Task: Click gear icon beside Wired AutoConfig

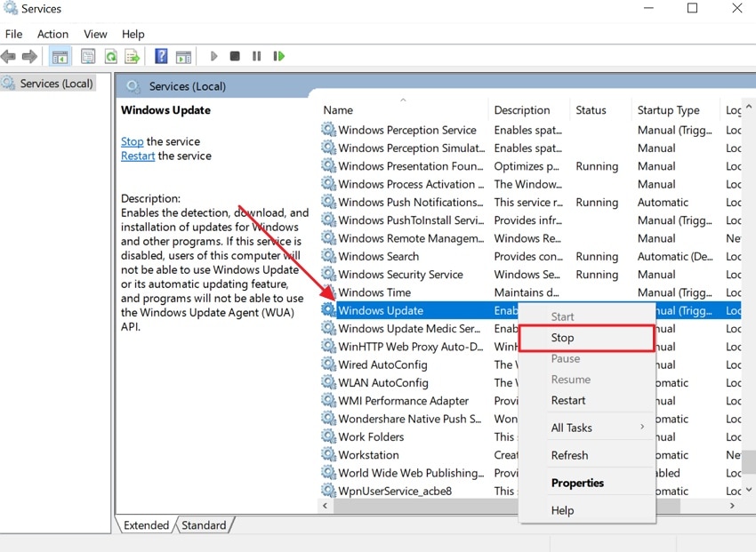Action: click(x=329, y=364)
